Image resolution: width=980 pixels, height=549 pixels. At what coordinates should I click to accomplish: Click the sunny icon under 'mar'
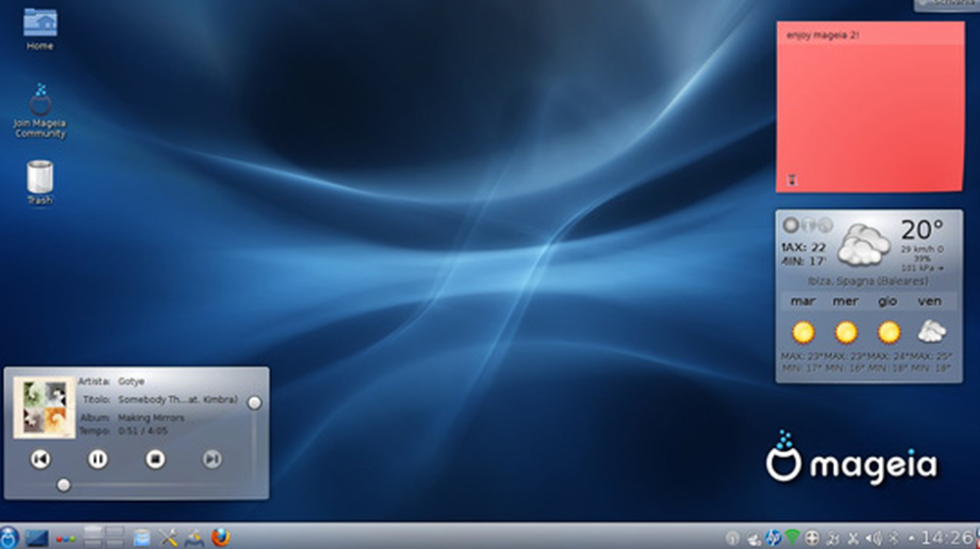[804, 332]
